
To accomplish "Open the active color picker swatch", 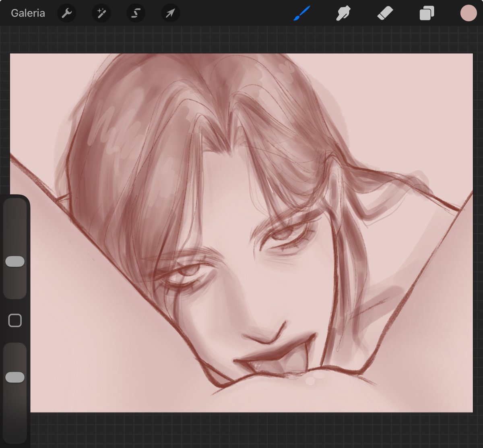I will (x=469, y=13).
